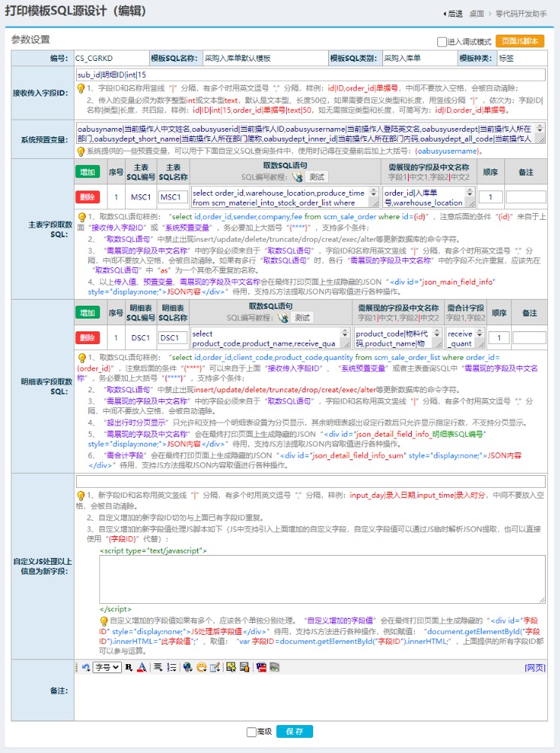Click the green 增加 button for main table SQL
The image size is (560, 753).
coord(87,172)
